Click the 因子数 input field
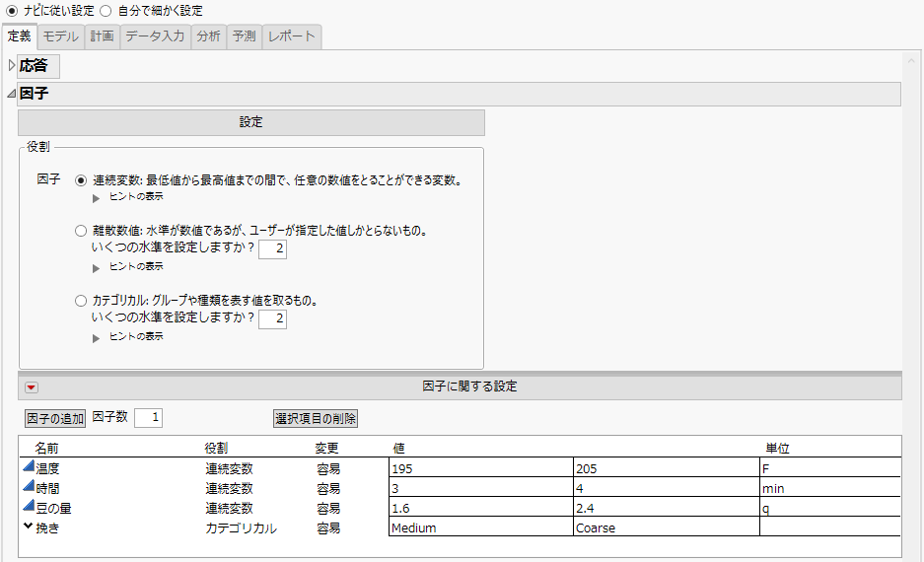This screenshot has width=924, height=562. pos(148,418)
